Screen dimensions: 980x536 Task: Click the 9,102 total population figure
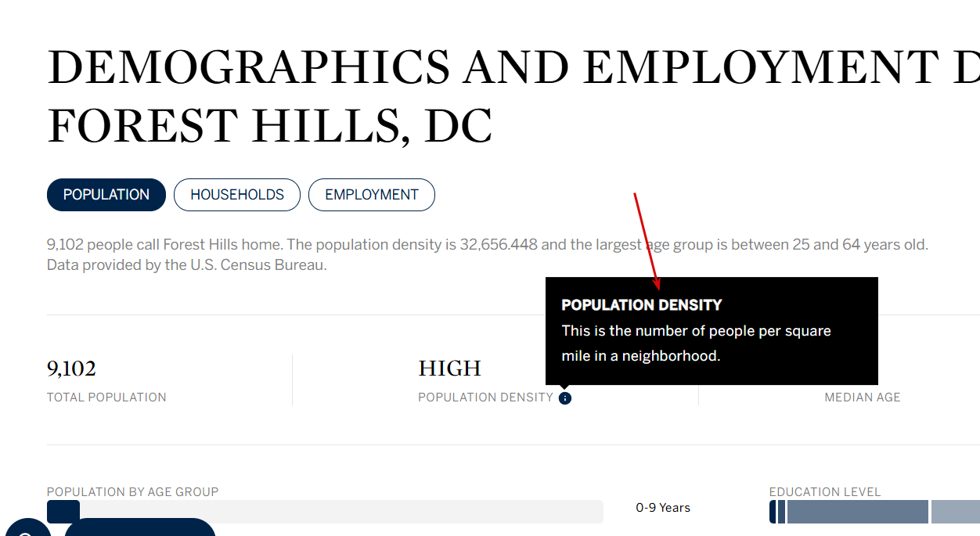71,369
